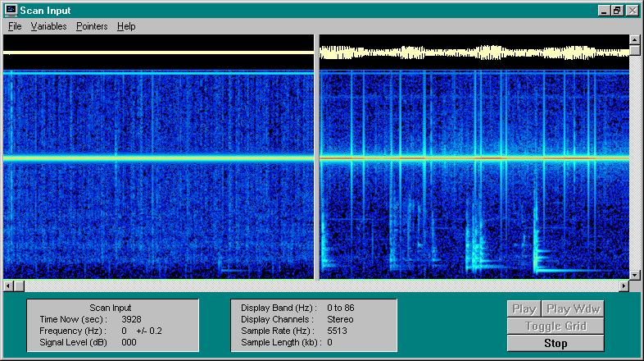Click the Sample Rate value 5513
This screenshot has width=644, height=361.
(x=338, y=331)
